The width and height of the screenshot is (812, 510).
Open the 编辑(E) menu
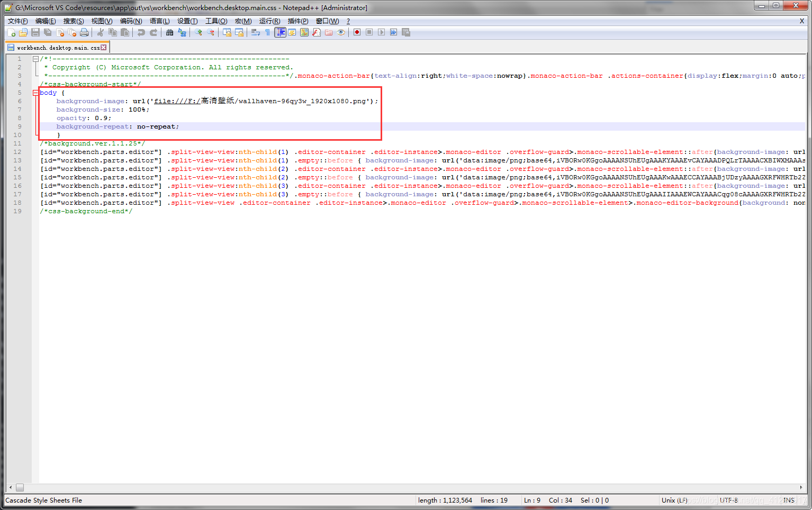pos(46,21)
